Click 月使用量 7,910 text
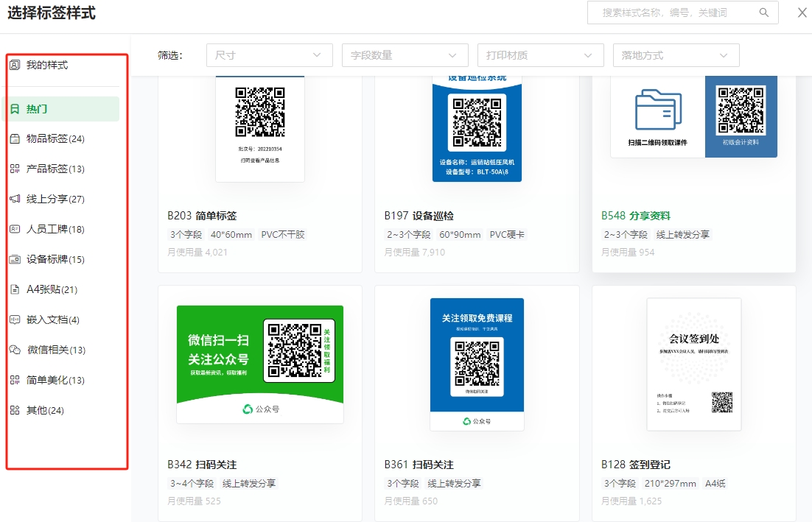812x522 pixels. [415, 252]
